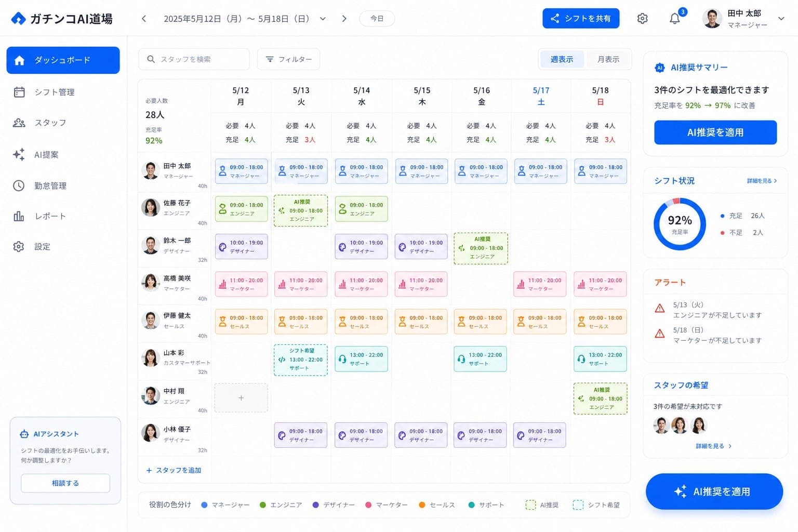
Task: Open the 勤怠管理 clock icon in sidebar
Action: 19,185
